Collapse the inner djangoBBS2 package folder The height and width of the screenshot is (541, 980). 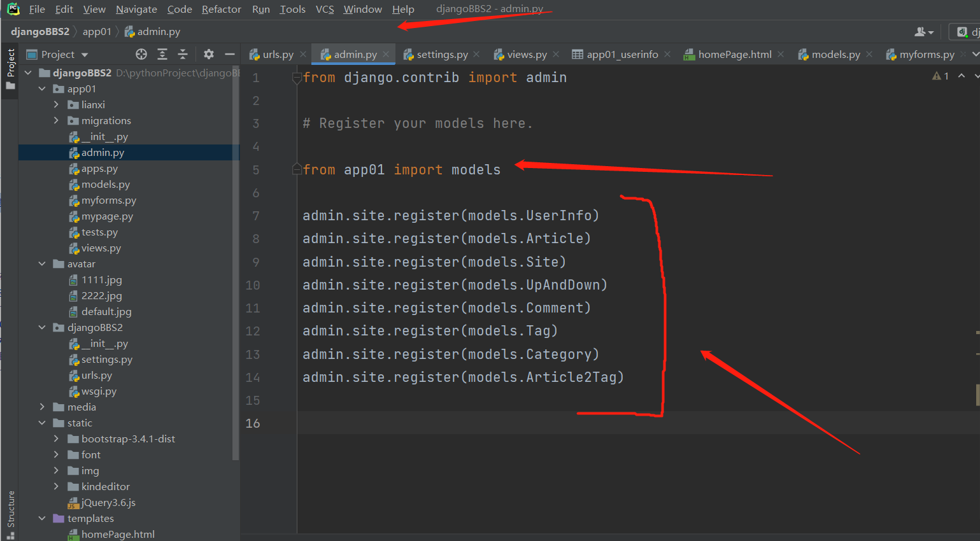pyautogui.click(x=42, y=328)
